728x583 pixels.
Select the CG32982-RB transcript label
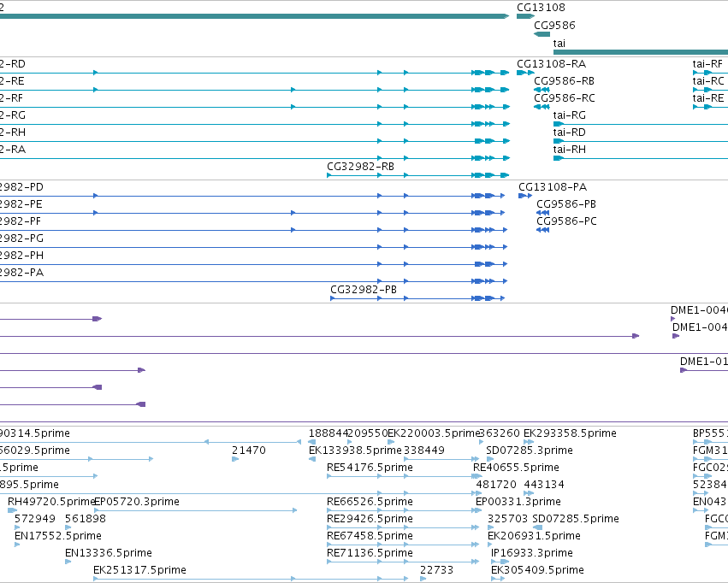pos(360,167)
